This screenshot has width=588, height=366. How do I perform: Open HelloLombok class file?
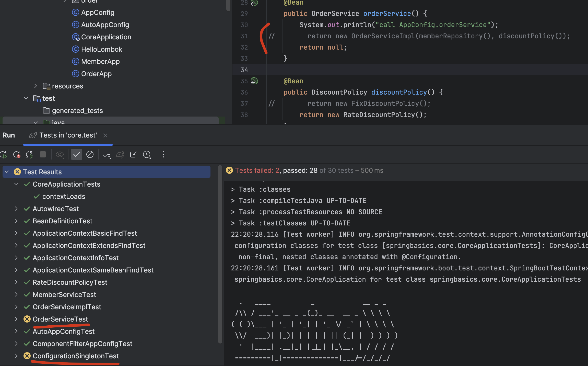pyautogui.click(x=102, y=49)
